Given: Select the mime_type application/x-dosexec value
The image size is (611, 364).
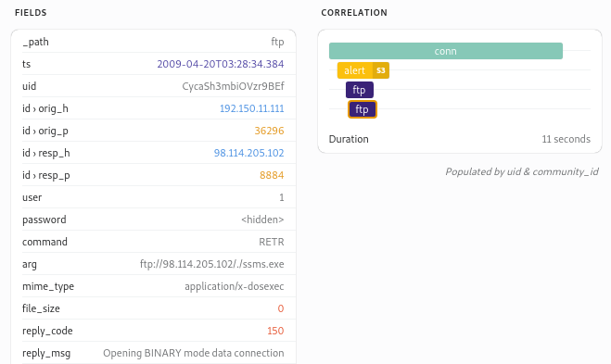Looking at the screenshot, I should coord(235,286).
